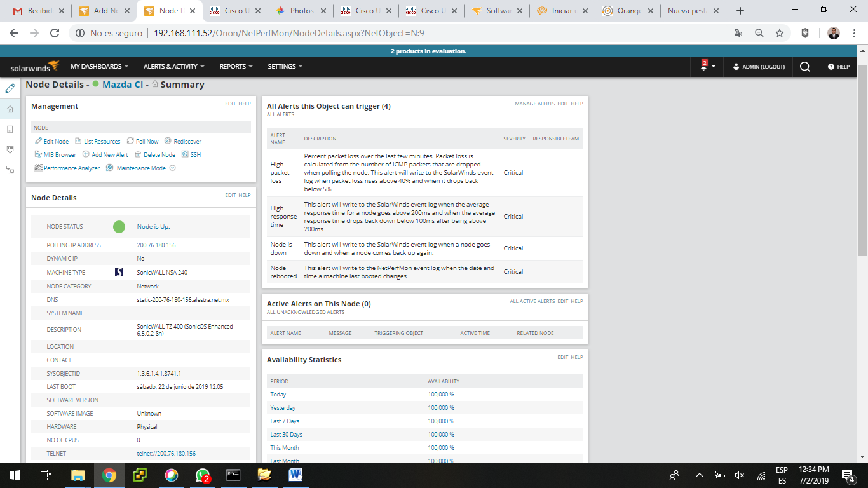Open MIB Browser

point(56,154)
